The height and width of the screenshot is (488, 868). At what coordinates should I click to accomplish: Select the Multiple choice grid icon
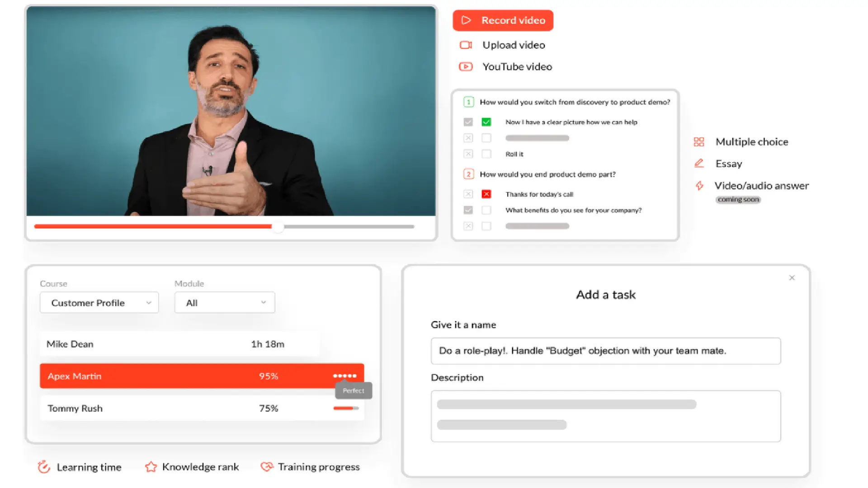699,142
